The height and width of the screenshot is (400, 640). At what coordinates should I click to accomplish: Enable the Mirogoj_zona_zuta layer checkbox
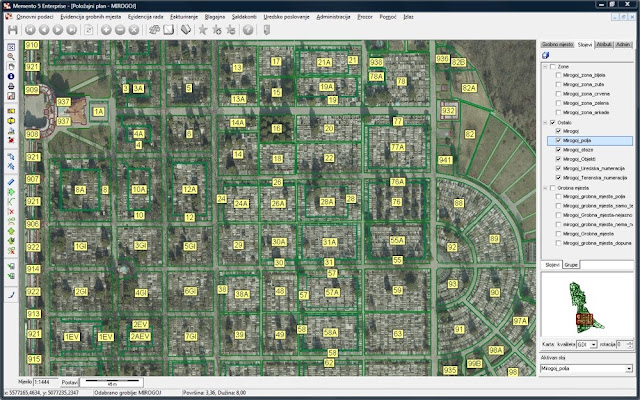(x=558, y=84)
